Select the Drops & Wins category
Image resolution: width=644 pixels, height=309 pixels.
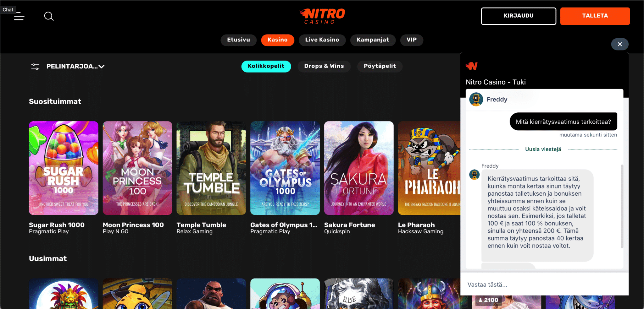(x=324, y=66)
